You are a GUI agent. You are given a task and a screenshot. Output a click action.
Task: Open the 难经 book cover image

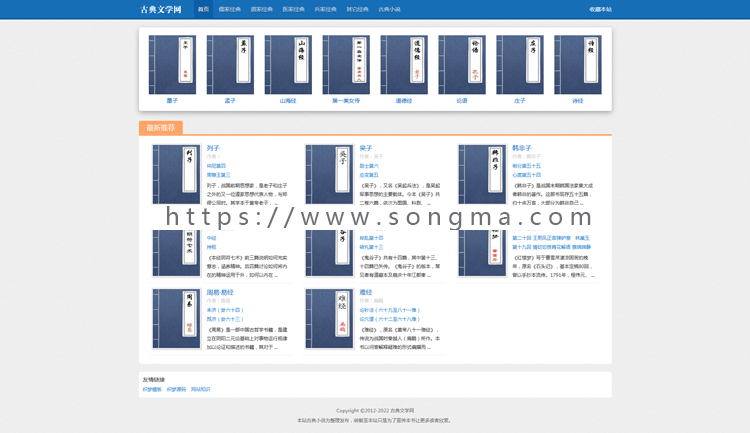click(330, 319)
